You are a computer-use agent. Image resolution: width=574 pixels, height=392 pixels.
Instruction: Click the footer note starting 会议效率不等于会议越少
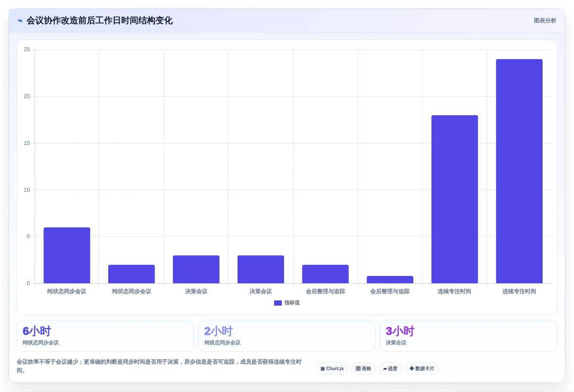(x=159, y=366)
